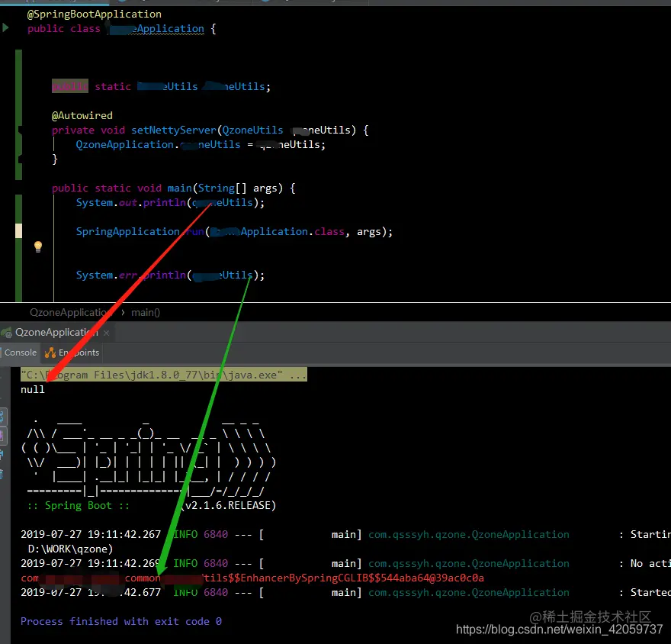This screenshot has width=671, height=644.
Task: Click 'Process finished with exit code 0' text
Action: point(121,621)
